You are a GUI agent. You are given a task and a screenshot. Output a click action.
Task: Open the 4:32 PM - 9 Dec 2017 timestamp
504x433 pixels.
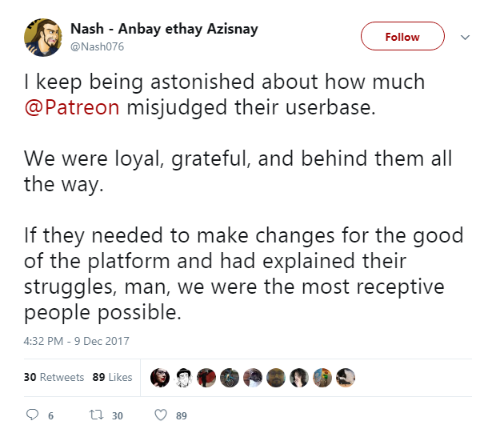pos(77,341)
